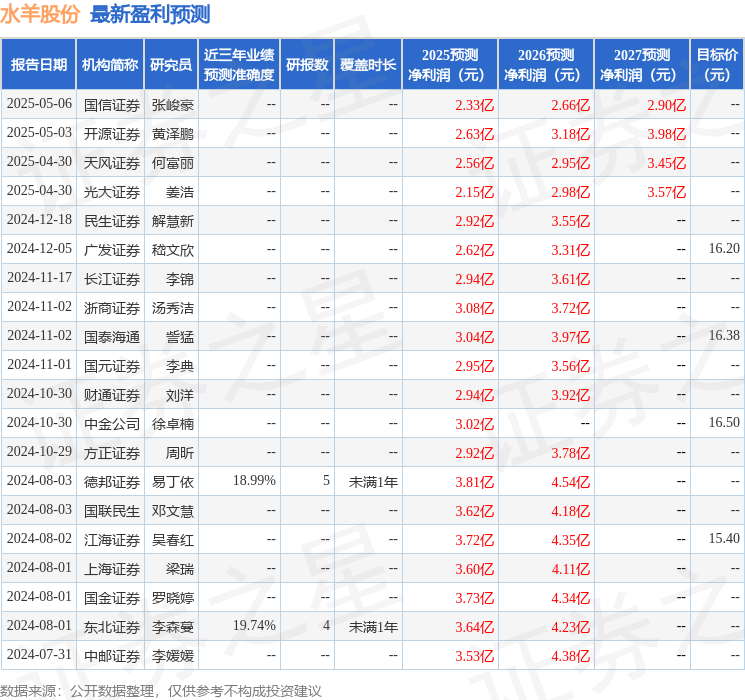Select the 报告日期 column header
745x700 pixels.
coord(38,65)
